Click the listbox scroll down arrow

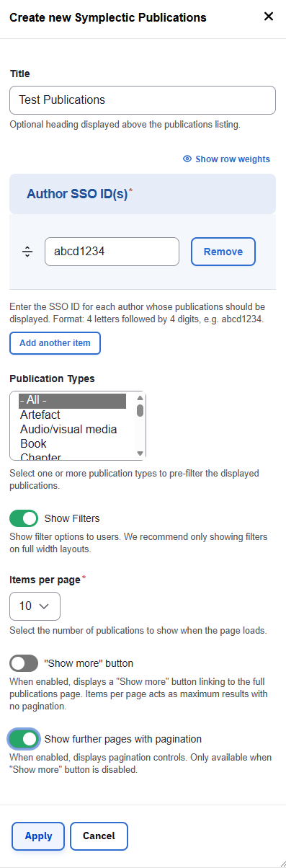[x=140, y=453]
